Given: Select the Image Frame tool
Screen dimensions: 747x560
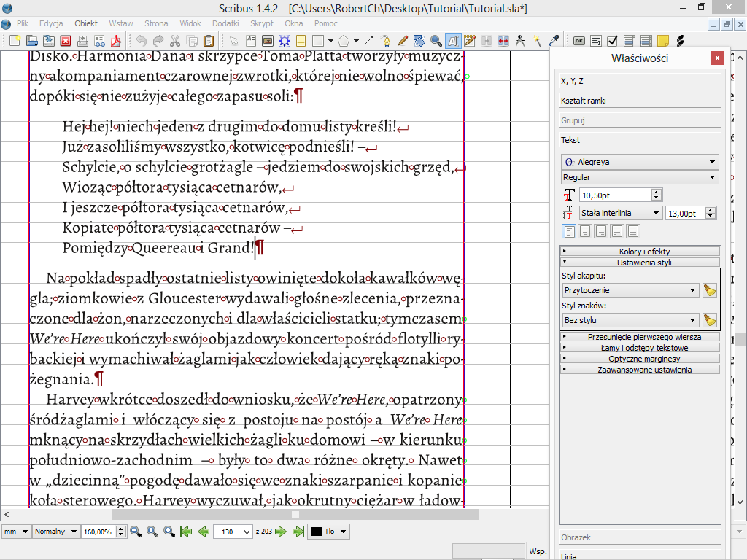Looking at the screenshot, I should point(268,41).
